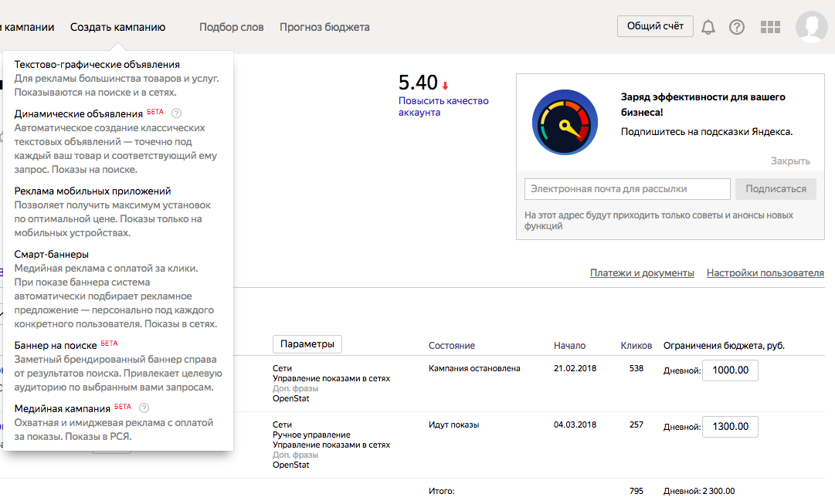Viewport: 835px width, 504px height.
Task: Click help icon next to Динамические объявления
Action: pyautogui.click(x=177, y=113)
